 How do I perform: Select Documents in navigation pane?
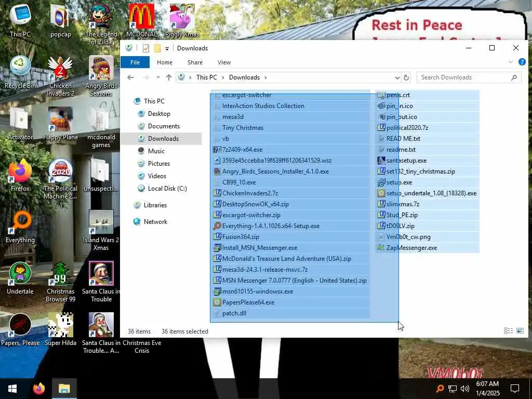164,126
